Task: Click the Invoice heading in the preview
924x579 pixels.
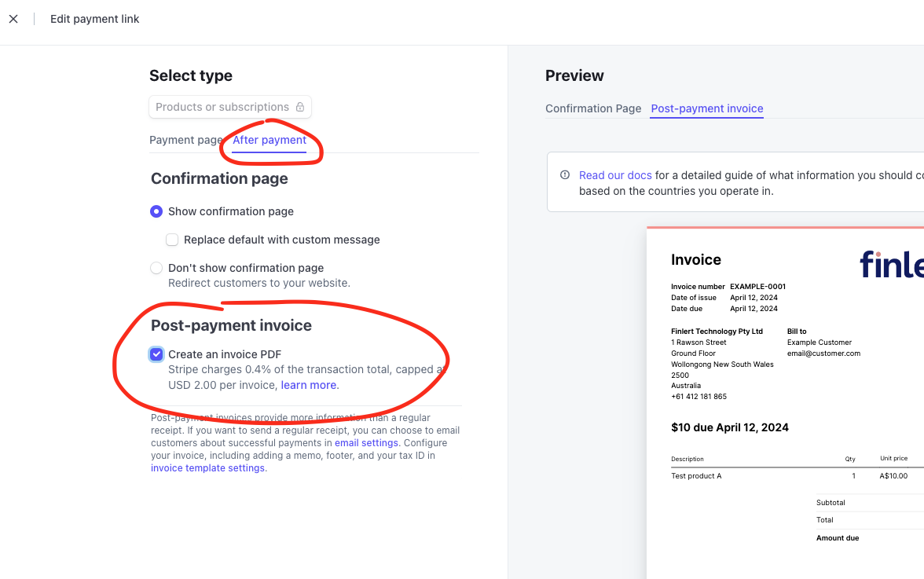Action: click(x=696, y=260)
